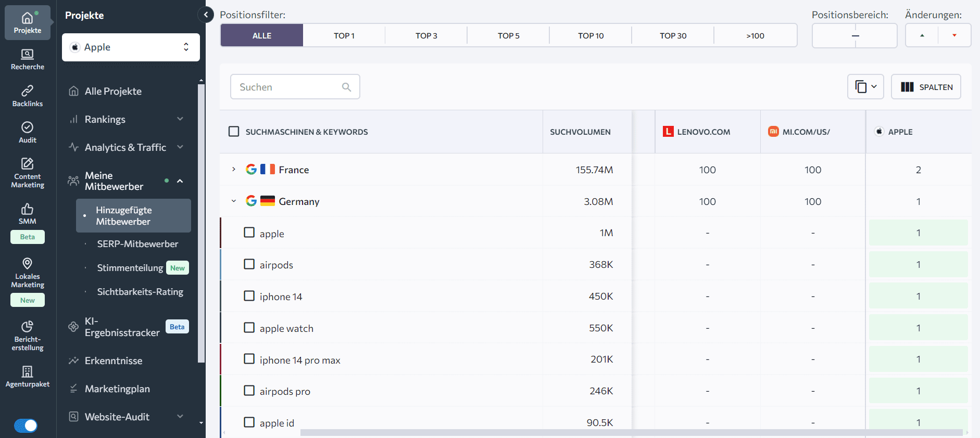The image size is (980, 438).
Task: Filter by downward changes arrow
Action: click(954, 35)
